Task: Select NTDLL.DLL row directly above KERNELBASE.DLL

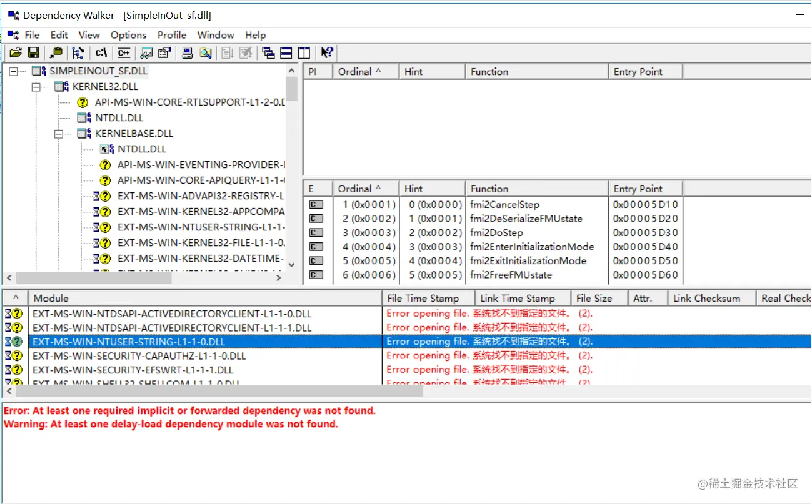Action: [119, 118]
